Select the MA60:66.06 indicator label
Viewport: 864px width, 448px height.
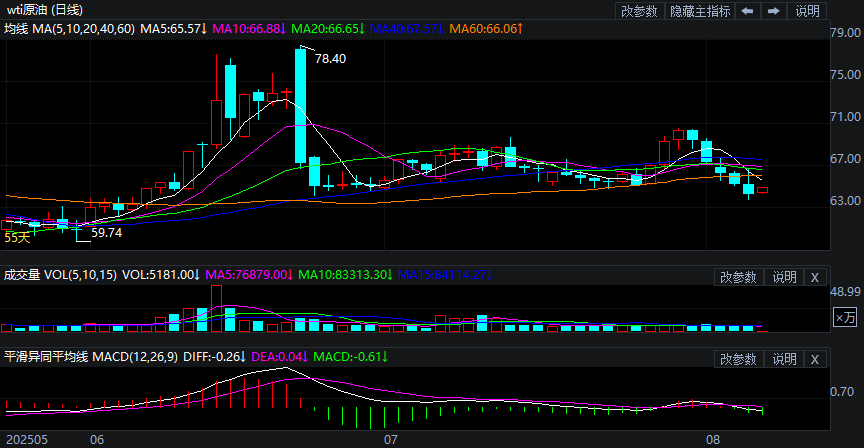[486, 29]
